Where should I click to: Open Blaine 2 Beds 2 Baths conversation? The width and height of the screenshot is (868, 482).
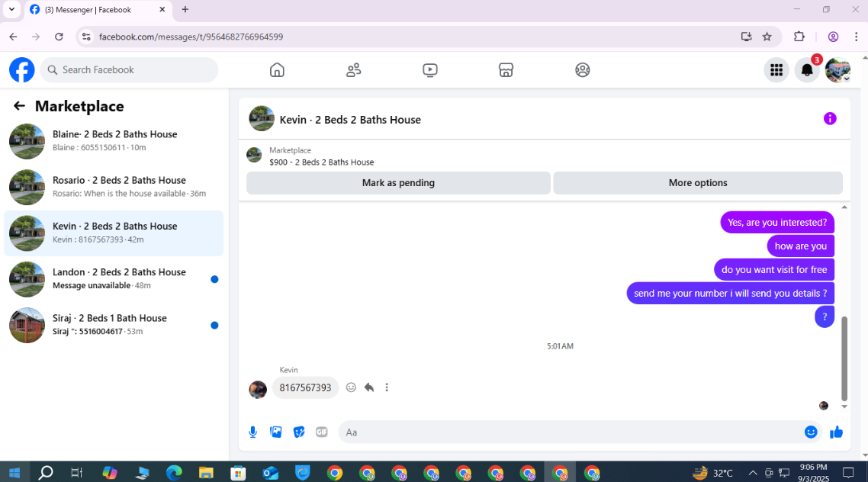[x=114, y=141]
